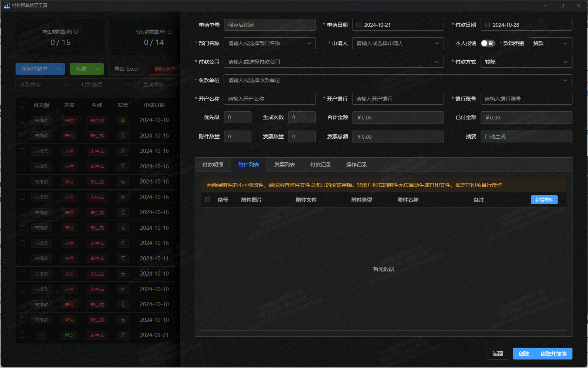Viewport: 588px width, 368px height.
Task: Click the blue 创建 button
Action: [x=524, y=354]
